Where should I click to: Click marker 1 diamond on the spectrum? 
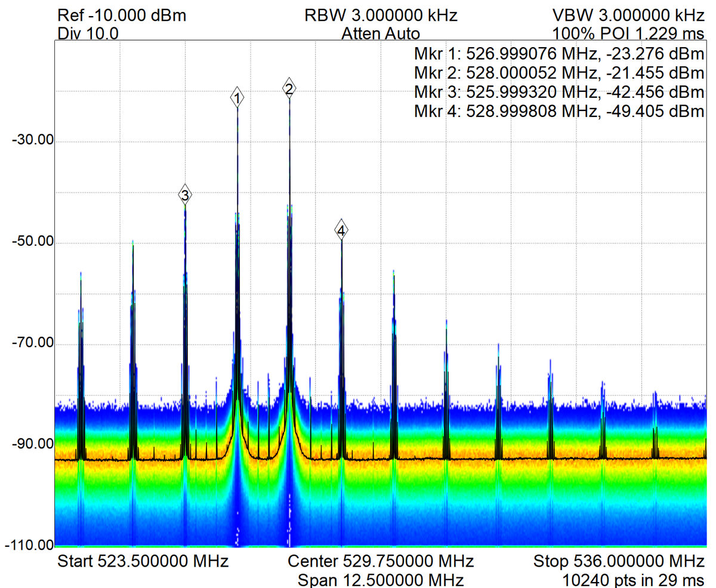pos(237,98)
